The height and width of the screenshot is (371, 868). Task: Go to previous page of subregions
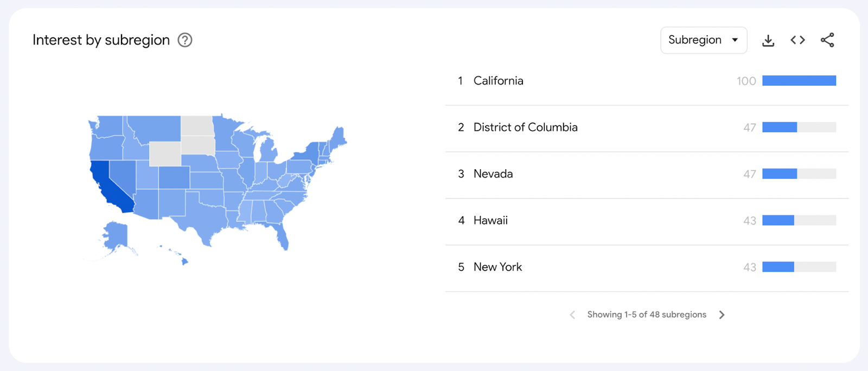572,315
